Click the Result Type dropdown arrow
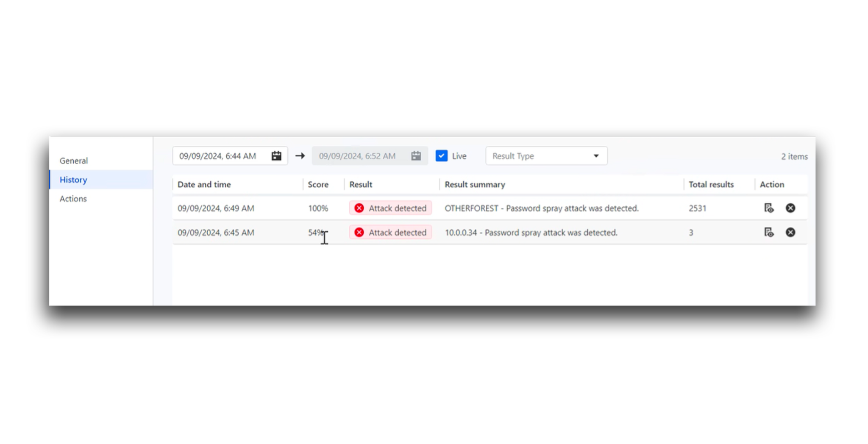868x444 pixels. pyautogui.click(x=597, y=155)
